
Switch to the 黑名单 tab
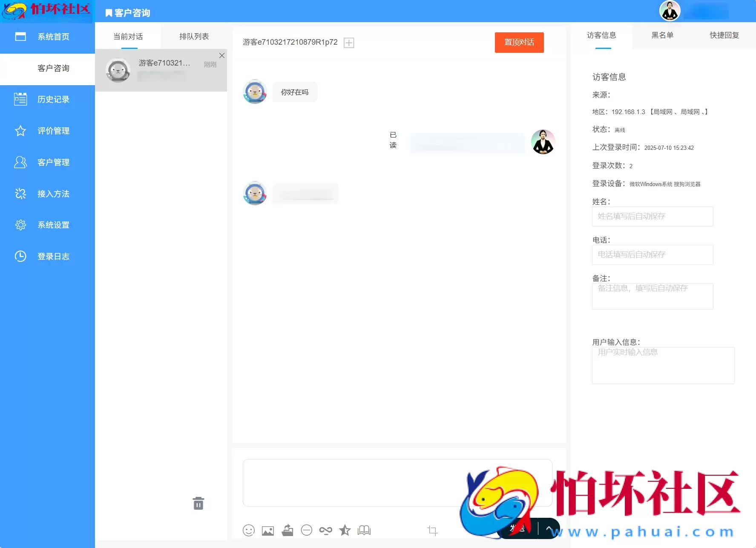(x=663, y=35)
